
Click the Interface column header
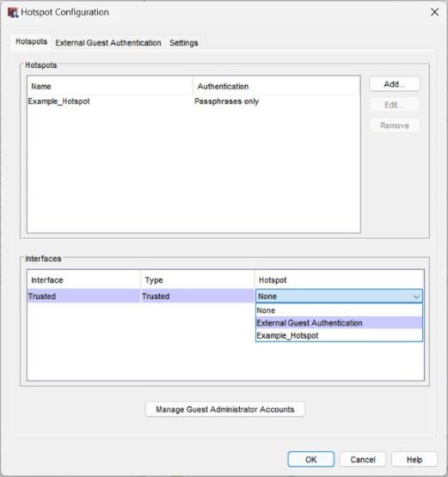[84, 280]
